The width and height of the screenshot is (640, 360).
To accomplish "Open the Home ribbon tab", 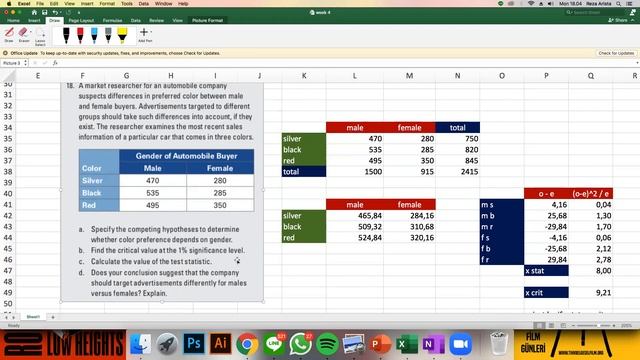I will coord(13,20).
